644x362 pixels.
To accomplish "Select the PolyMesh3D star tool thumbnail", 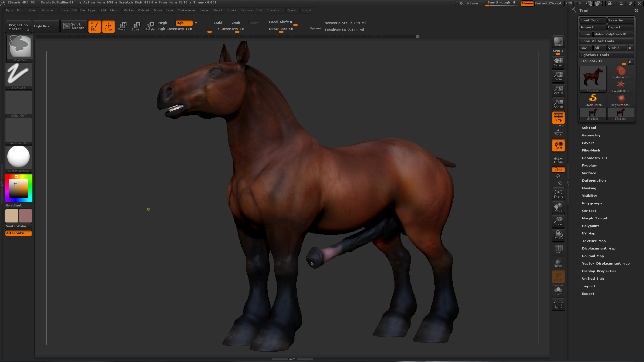I will tap(620, 85).
